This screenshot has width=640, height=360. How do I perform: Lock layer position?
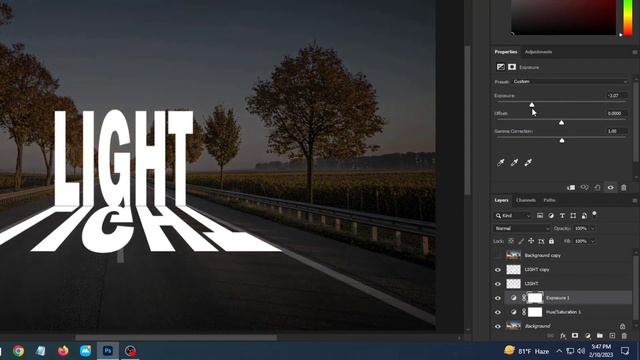pyautogui.click(x=531, y=241)
